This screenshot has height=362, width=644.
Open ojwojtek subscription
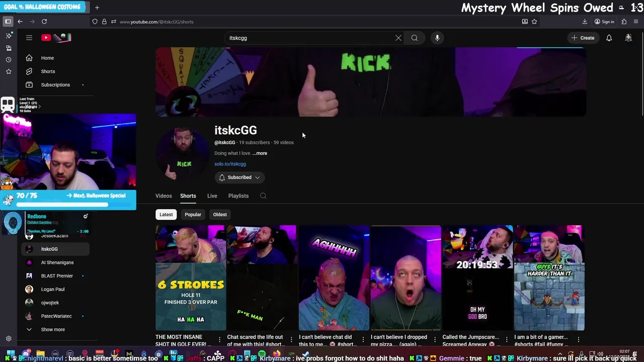[x=55, y=303]
